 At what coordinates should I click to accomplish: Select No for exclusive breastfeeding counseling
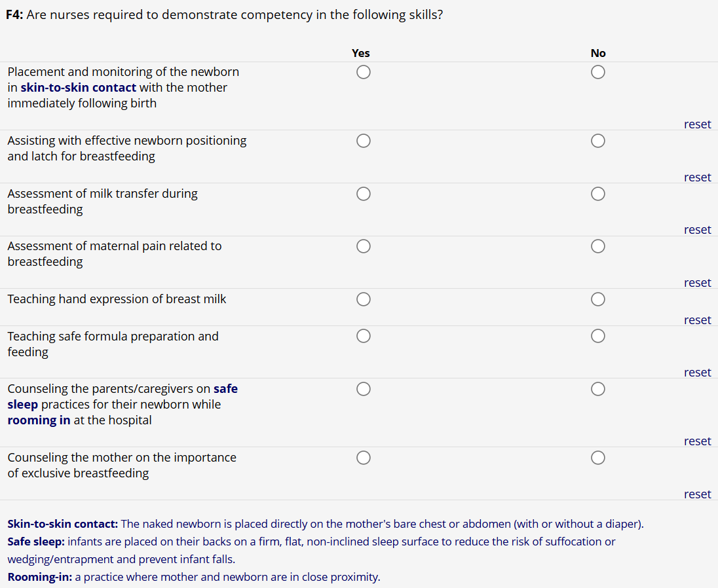[x=597, y=458]
